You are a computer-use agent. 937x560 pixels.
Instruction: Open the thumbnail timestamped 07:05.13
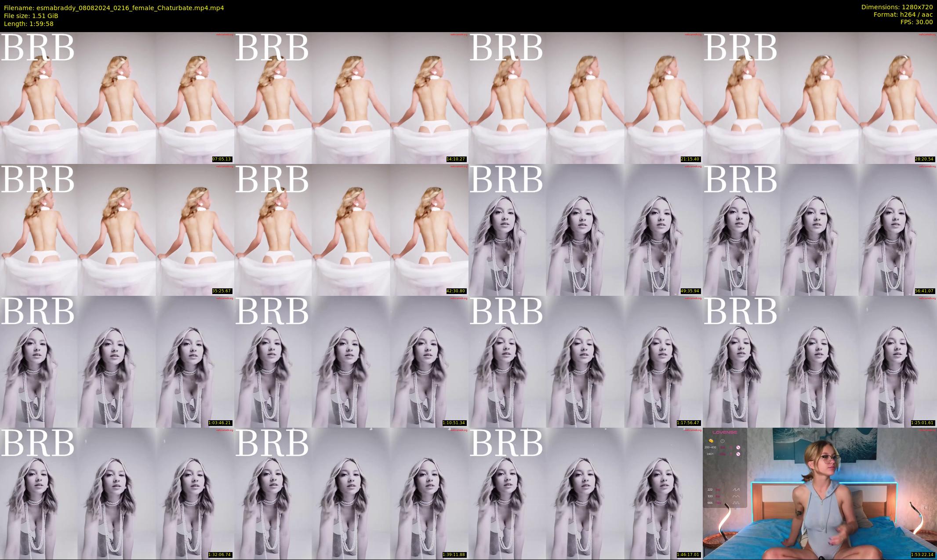pos(117,98)
